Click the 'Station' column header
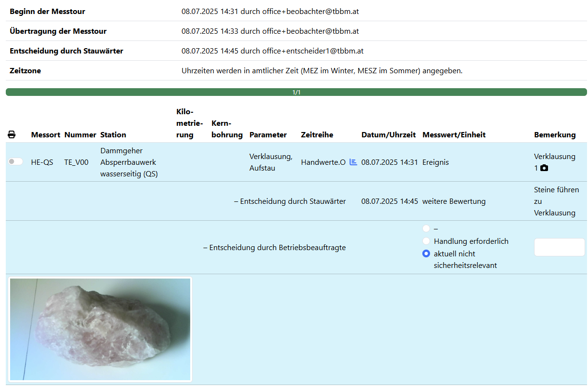The height and width of the screenshot is (386, 588). (x=113, y=135)
